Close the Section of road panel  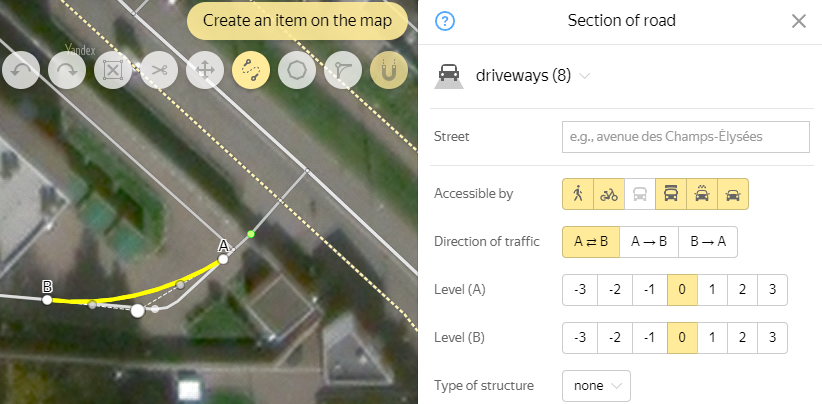798,21
